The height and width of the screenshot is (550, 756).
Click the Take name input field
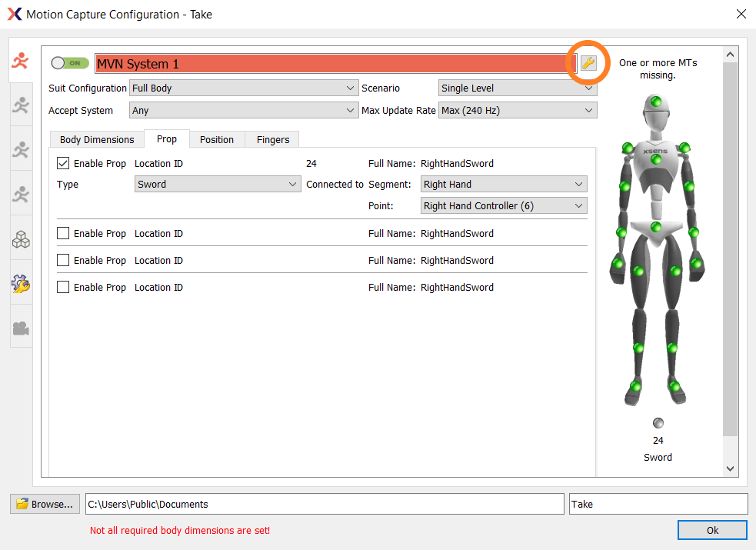[658, 504]
